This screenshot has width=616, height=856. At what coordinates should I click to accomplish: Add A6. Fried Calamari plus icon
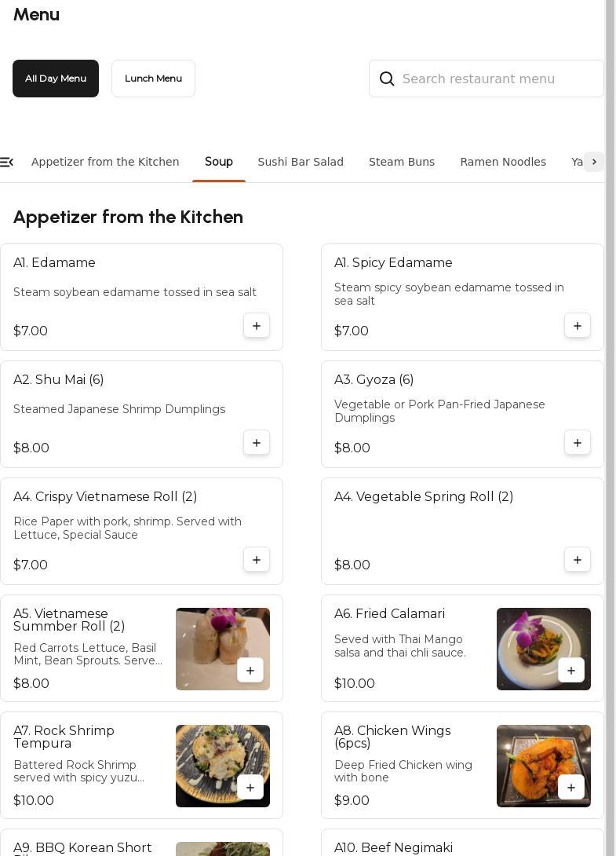571,671
